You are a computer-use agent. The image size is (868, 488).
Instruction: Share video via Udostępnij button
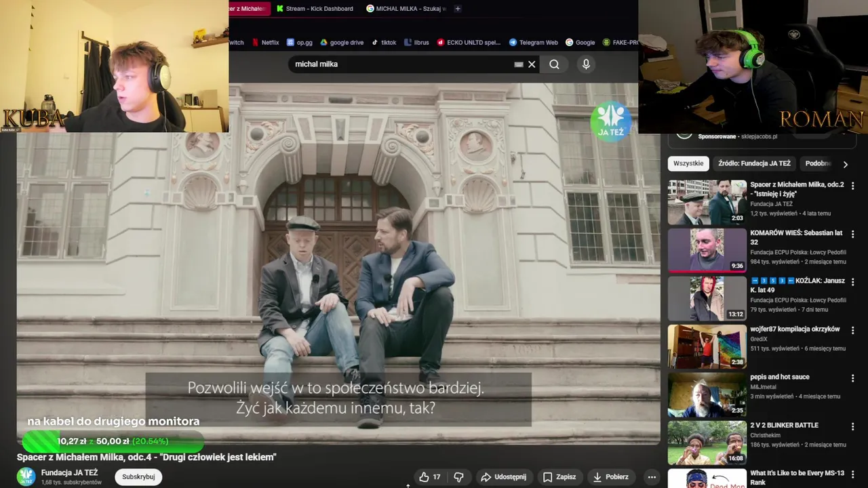click(x=503, y=477)
